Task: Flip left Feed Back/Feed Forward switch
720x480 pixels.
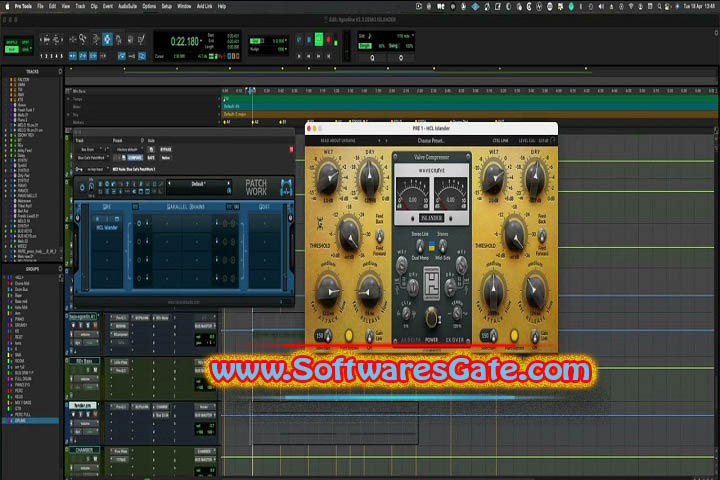Action: (x=380, y=236)
